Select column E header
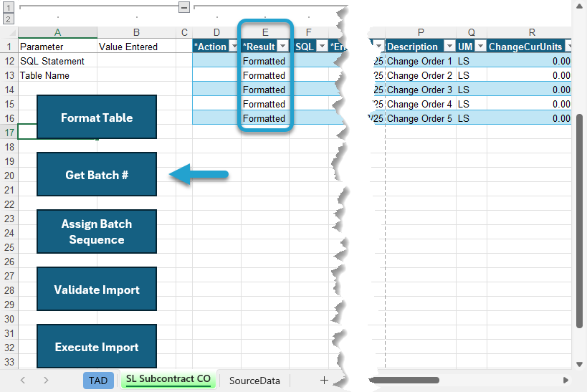The width and height of the screenshot is (587, 392). pyautogui.click(x=265, y=32)
